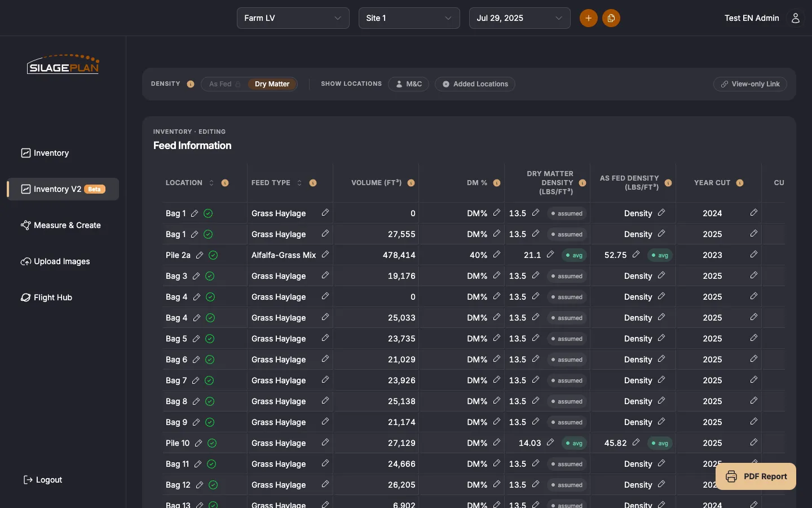
Task: Open the Site 1 dropdown
Action: 409,18
